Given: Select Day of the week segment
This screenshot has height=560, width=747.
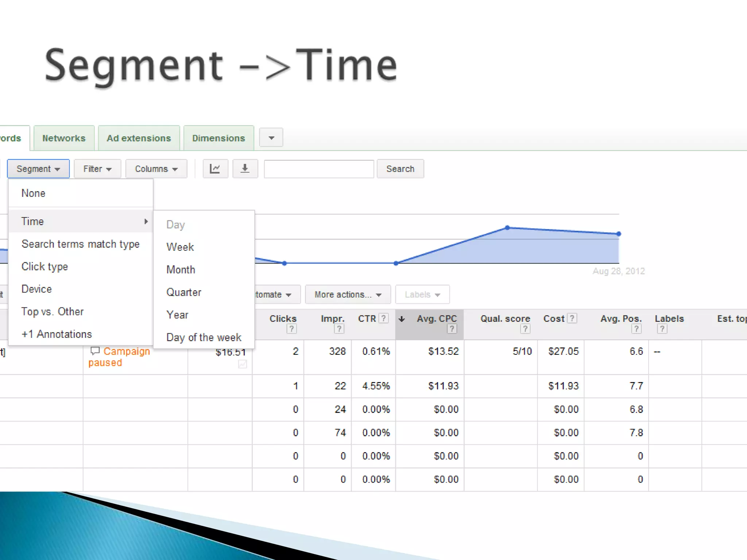Looking at the screenshot, I should point(204,337).
